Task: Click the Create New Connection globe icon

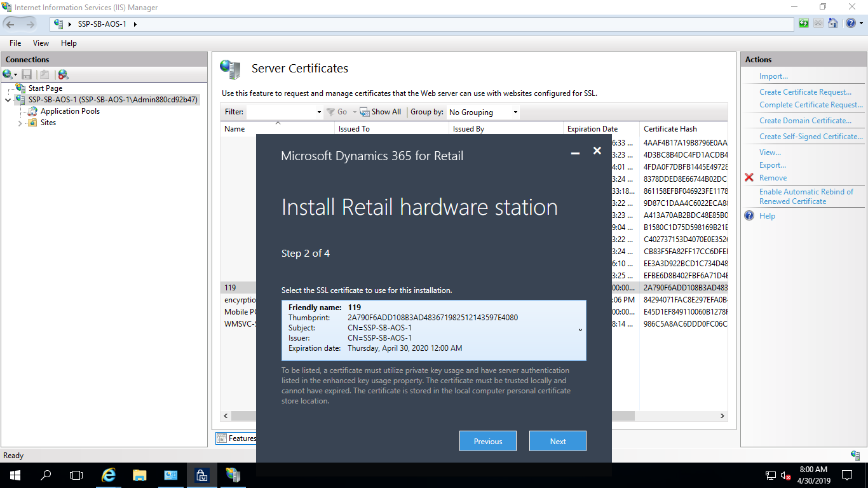Action: point(7,74)
